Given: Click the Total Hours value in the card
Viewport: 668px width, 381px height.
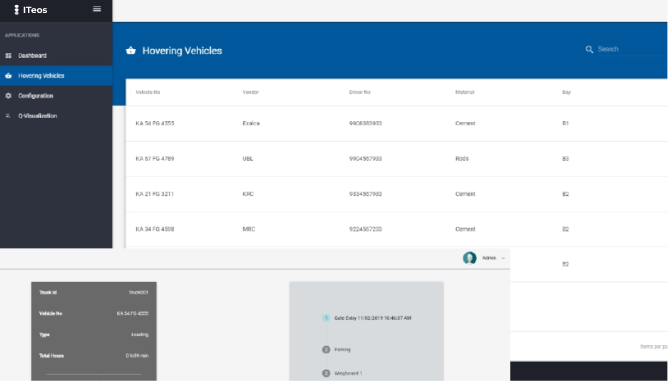Looking at the screenshot, I should (137, 355).
